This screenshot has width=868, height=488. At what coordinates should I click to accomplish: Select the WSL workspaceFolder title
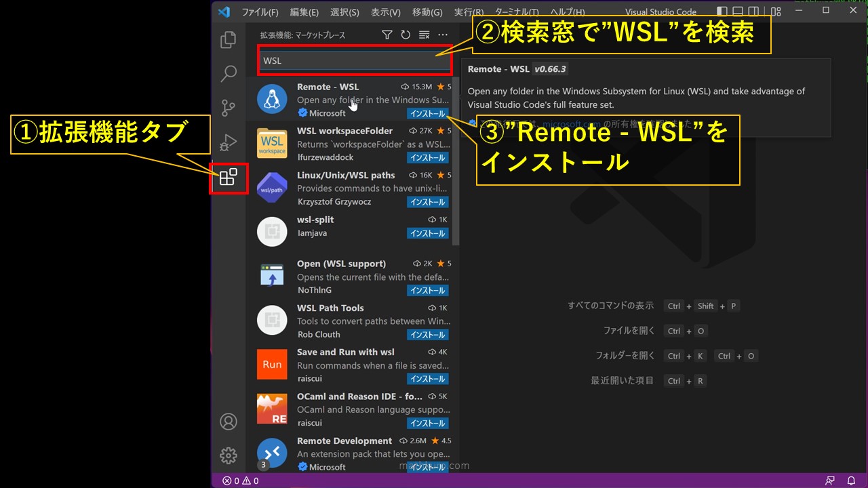(344, 131)
